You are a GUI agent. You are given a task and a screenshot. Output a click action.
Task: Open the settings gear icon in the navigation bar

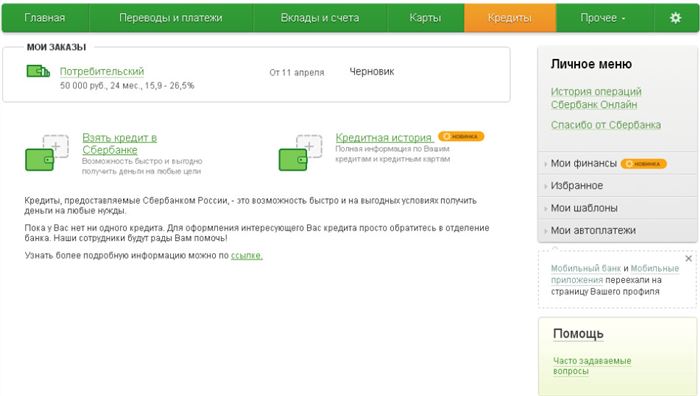[x=675, y=18]
